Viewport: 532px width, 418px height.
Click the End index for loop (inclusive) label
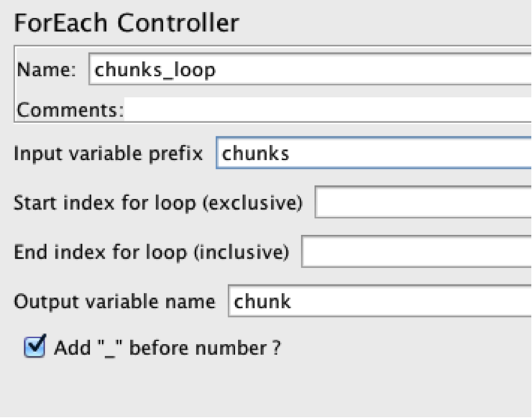click(151, 252)
